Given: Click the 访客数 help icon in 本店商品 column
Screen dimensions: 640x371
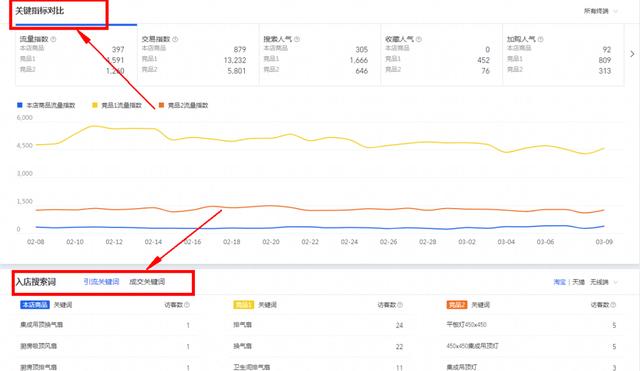Looking at the screenshot, I should (187, 305).
